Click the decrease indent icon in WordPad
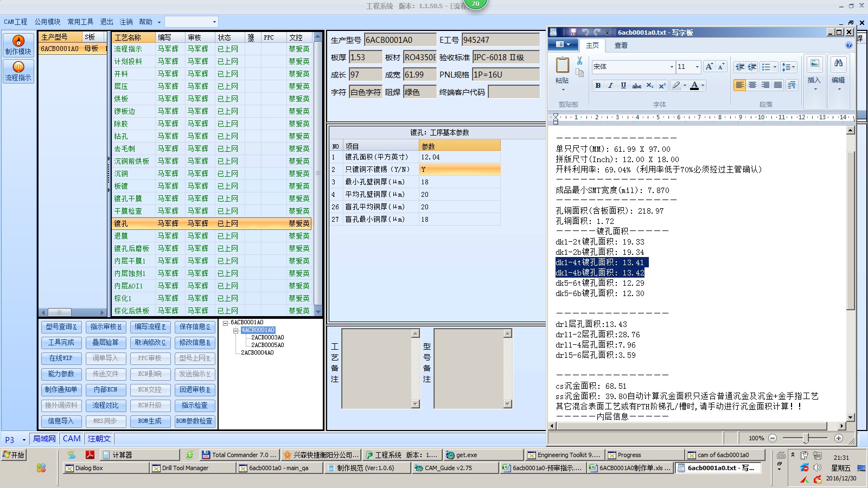Image resolution: width=868 pixels, height=488 pixels. pos(739,67)
